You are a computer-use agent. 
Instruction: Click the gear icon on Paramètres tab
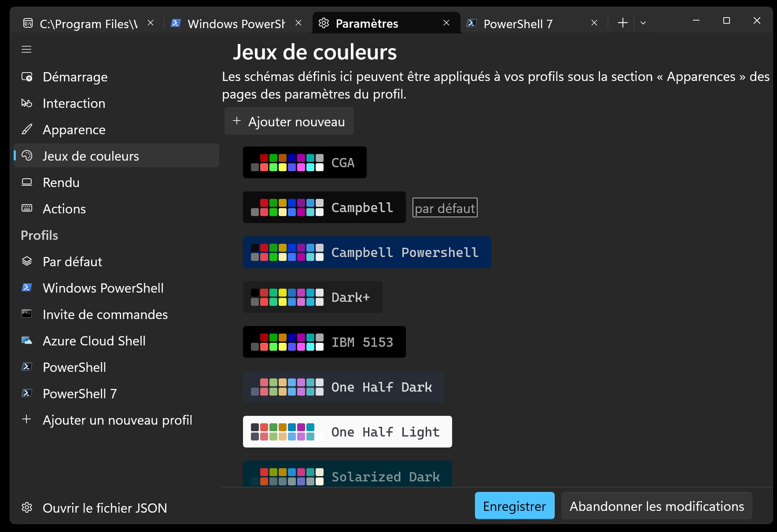point(324,23)
